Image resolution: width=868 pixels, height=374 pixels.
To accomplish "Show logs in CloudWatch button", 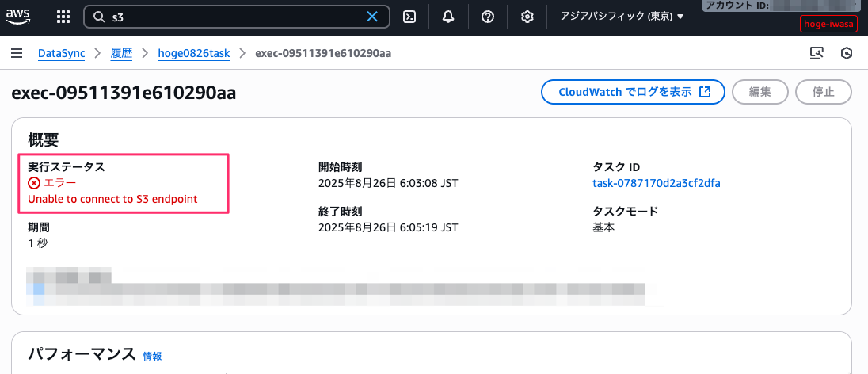I will pyautogui.click(x=634, y=92).
